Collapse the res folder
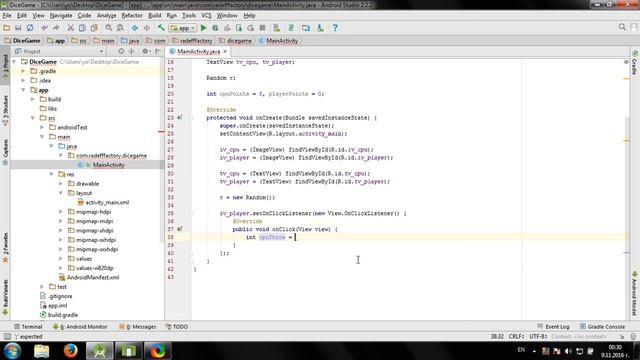 (51, 174)
